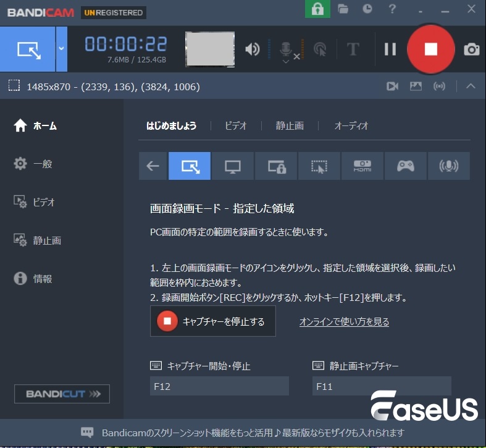Switch to the ビデオ tab at top

(x=236, y=125)
